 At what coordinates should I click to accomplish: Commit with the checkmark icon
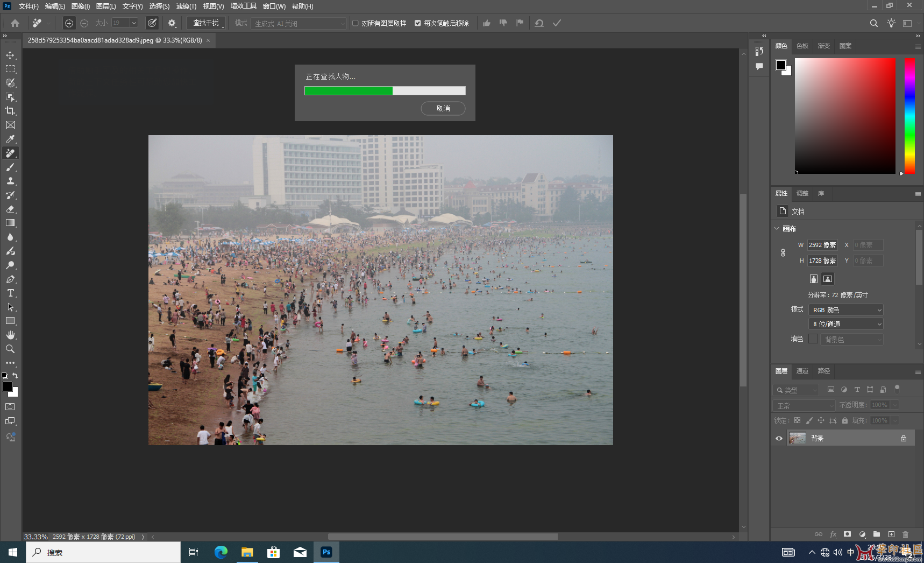point(557,23)
